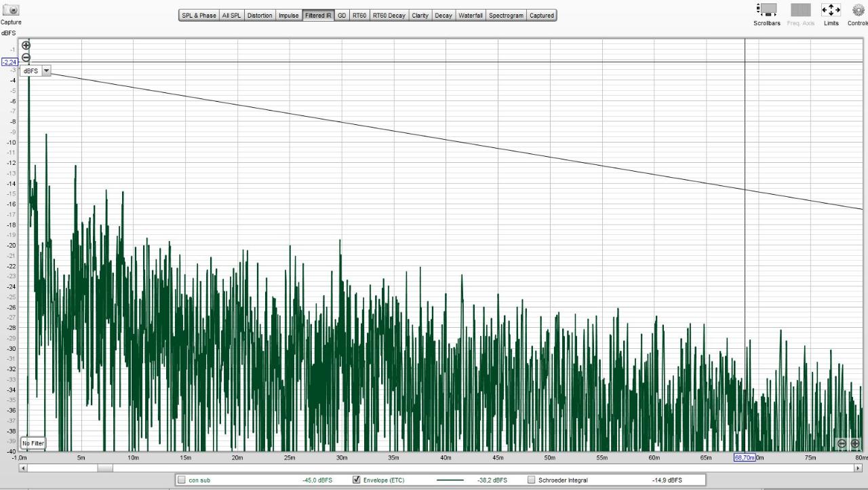Screen dimensions: 868x490
Task: Open the Impulse tab
Action: (x=288, y=16)
